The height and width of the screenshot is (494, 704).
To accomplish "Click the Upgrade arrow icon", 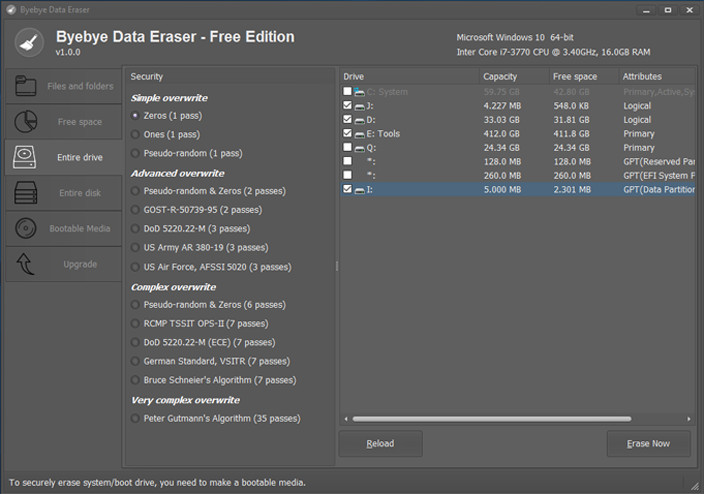I will tap(26, 264).
